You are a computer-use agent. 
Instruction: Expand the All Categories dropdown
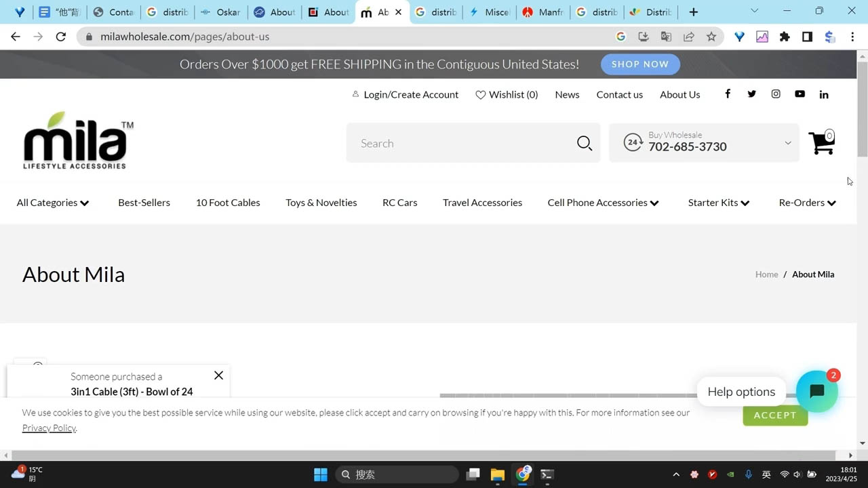[53, 203]
